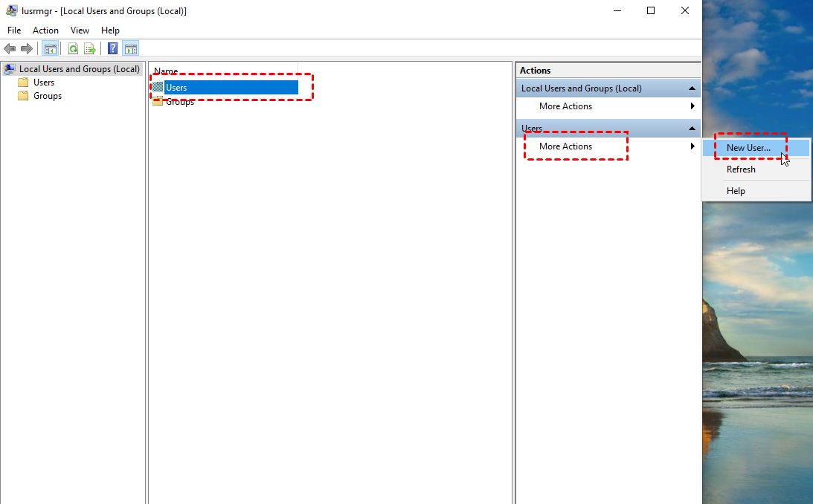Click the Groups folder icon in list

[x=158, y=101]
